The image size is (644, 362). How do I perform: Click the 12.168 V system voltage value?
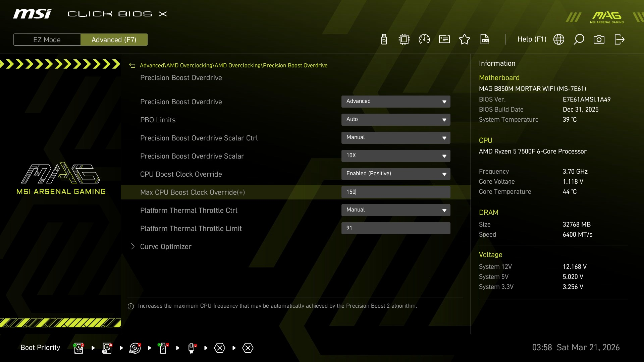point(575,267)
